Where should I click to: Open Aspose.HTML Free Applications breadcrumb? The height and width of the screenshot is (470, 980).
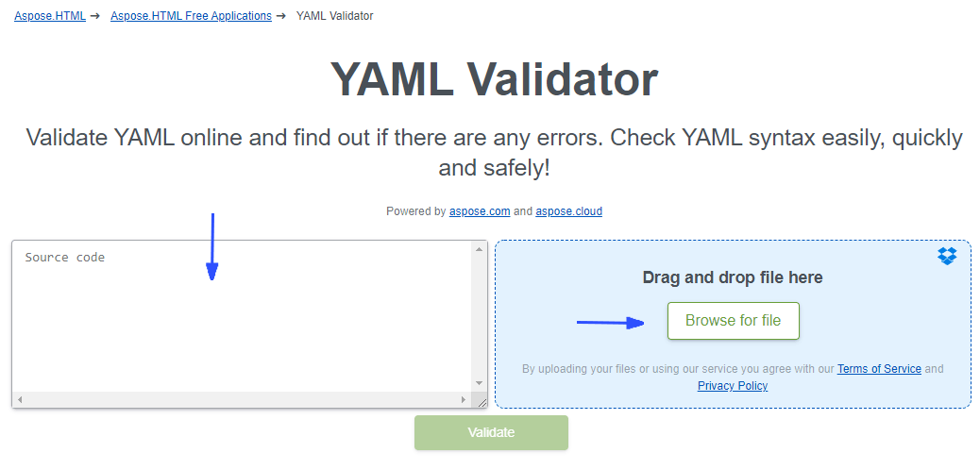[x=191, y=16]
